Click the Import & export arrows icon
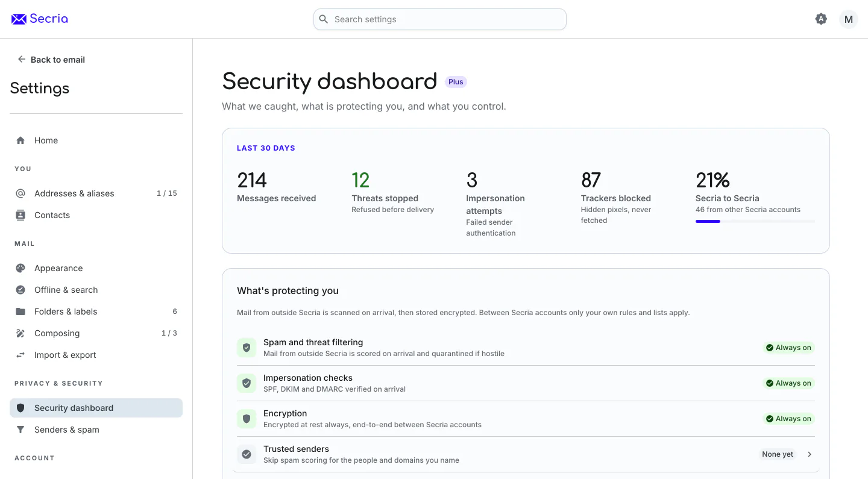This screenshot has height=479, width=868. coord(20,355)
